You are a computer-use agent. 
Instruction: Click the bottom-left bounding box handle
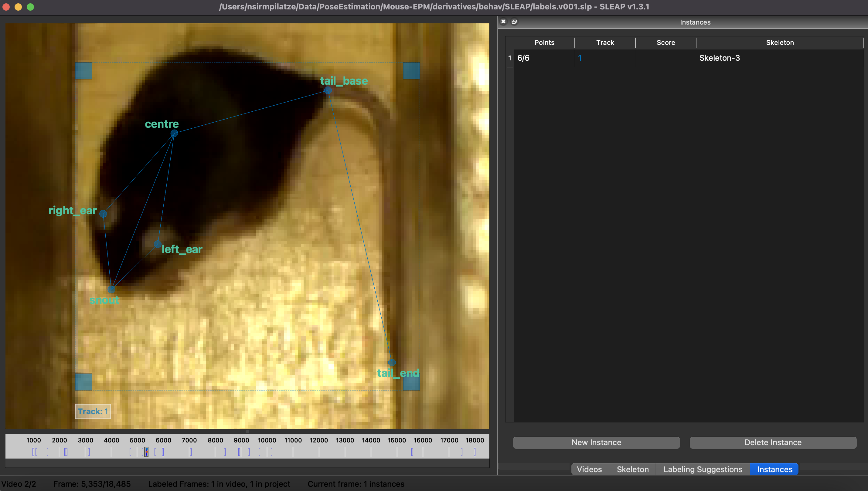coord(84,382)
